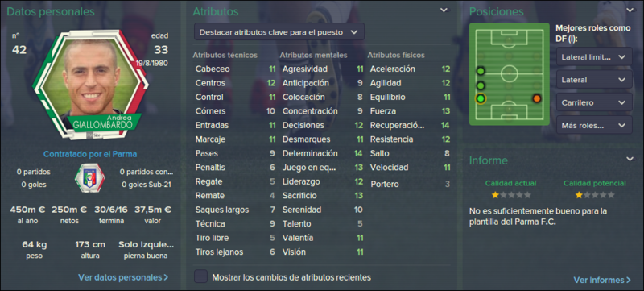This screenshot has width=644, height=291.
Task: Collapse the Informe panel chevron
Action: tap(630, 159)
